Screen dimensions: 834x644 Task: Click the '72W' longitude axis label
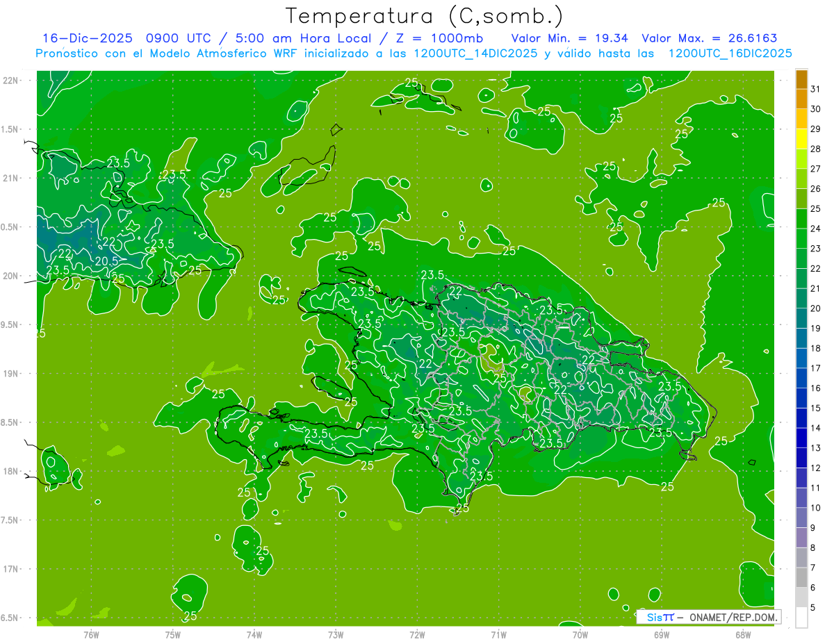[417, 635]
